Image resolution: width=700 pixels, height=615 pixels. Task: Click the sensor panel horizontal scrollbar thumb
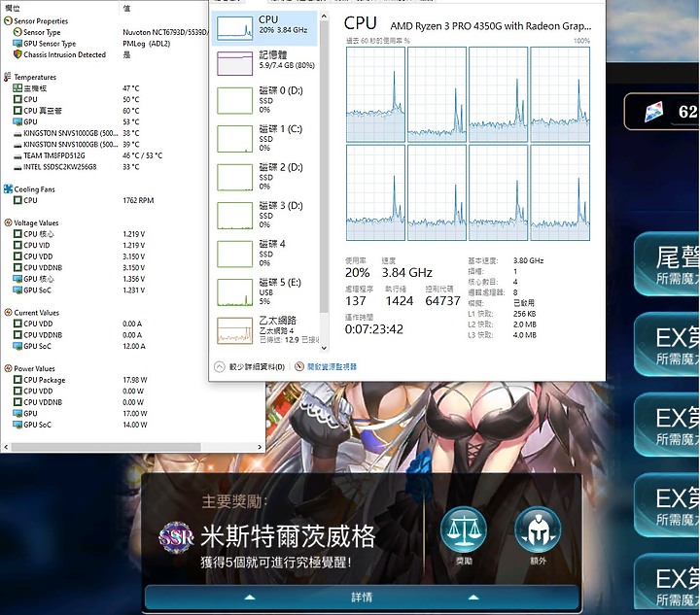click(x=106, y=447)
